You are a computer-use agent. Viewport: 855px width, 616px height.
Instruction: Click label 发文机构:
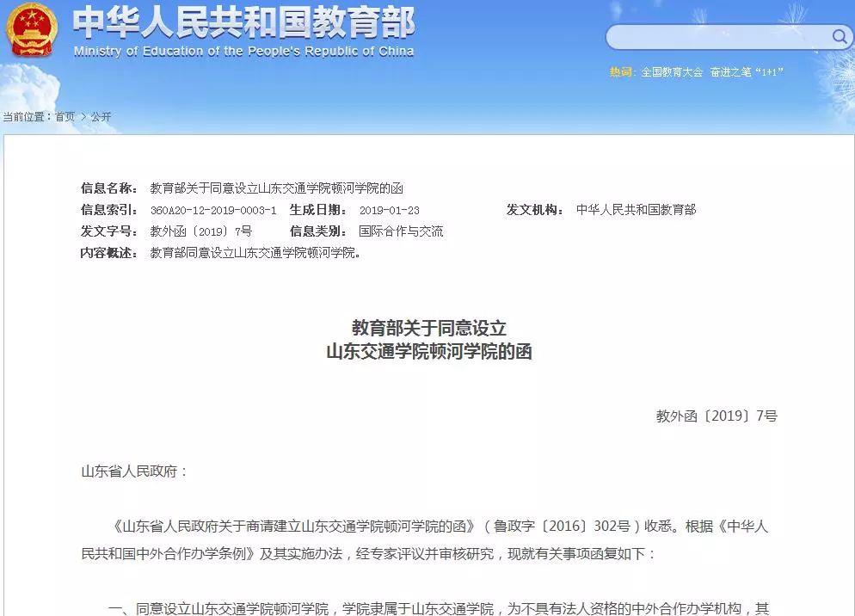coord(534,210)
